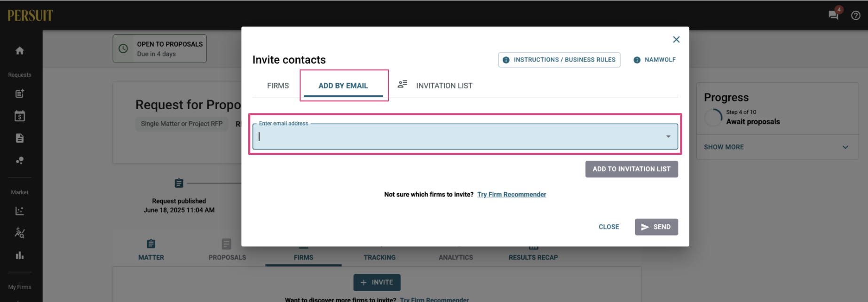Open Try Firm Recommender link in dialog
This screenshot has width=868, height=302.
pos(512,194)
